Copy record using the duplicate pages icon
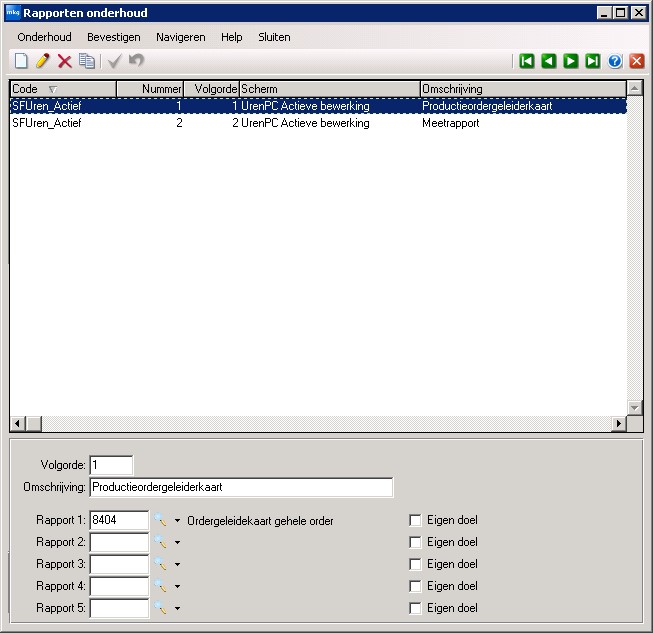Screen dimensions: 653x633 pyautogui.click(x=87, y=61)
